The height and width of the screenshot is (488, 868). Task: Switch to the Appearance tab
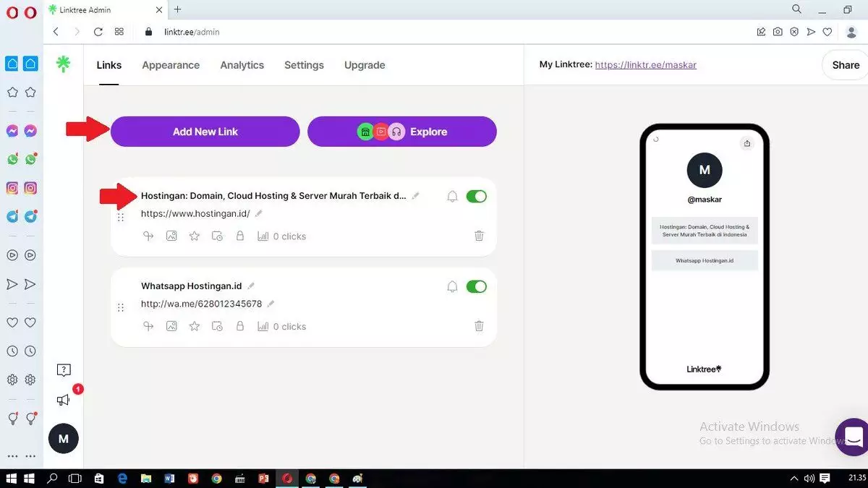171,65
